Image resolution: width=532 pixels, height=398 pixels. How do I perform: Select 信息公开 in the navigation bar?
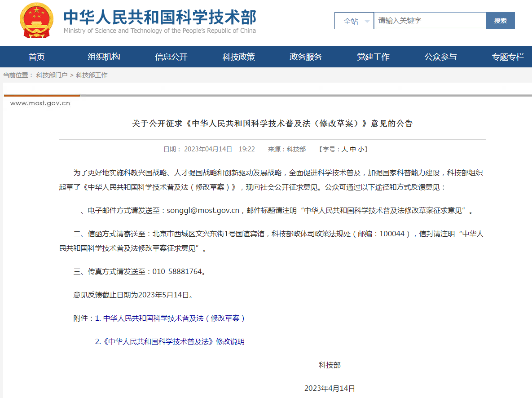tap(171, 57)
